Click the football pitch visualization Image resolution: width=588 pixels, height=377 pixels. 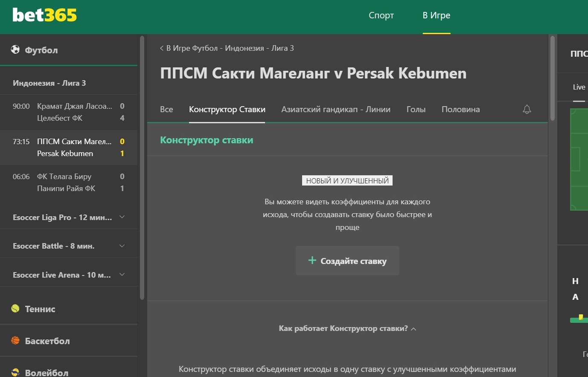point(579,159)
